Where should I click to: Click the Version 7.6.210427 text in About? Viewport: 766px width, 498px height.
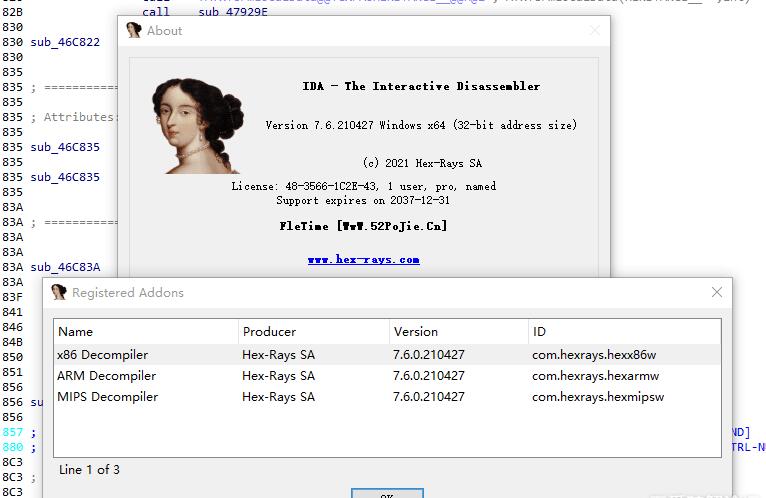(421, 125)
